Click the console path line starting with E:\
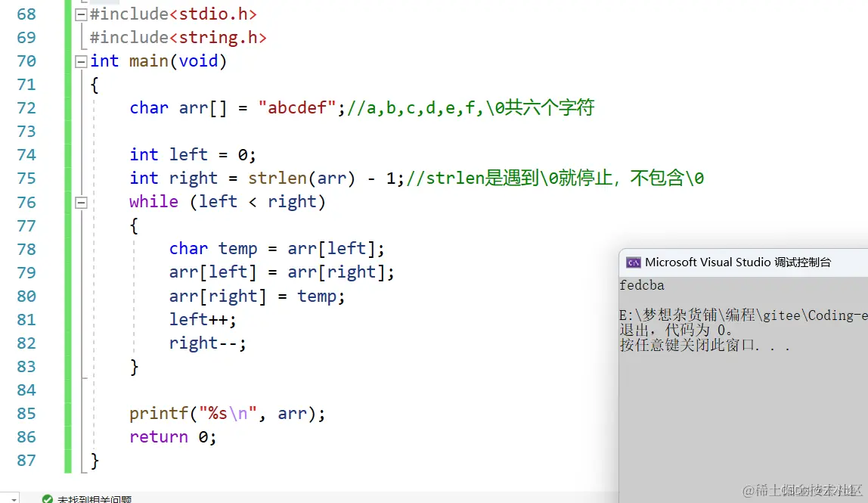Image resolution: width=868 pixels, height=503 pixels. [x=743, y=315]
